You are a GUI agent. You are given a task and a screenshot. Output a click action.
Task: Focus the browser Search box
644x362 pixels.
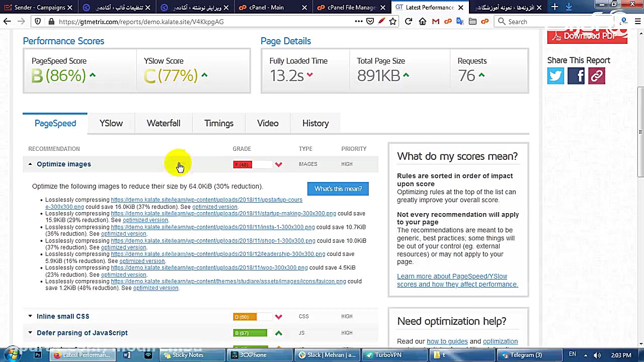tap(553, 22)
